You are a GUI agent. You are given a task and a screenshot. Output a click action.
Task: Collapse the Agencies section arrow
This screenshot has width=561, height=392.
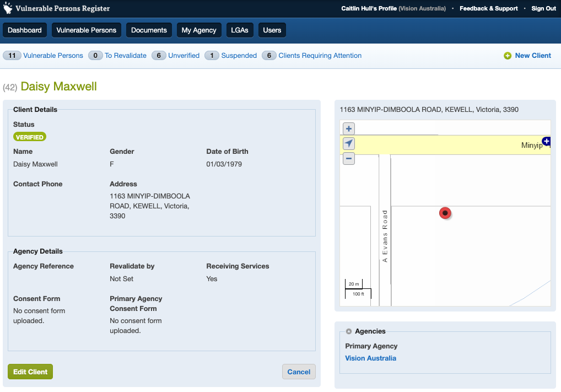pos(349,331)
